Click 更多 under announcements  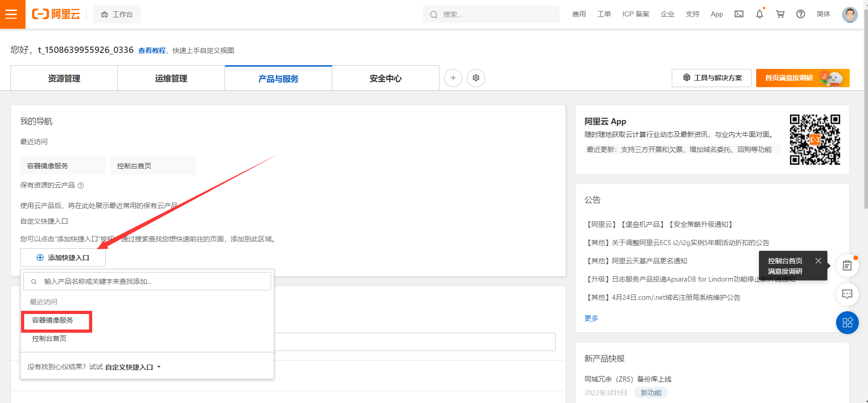click(591, 318)
